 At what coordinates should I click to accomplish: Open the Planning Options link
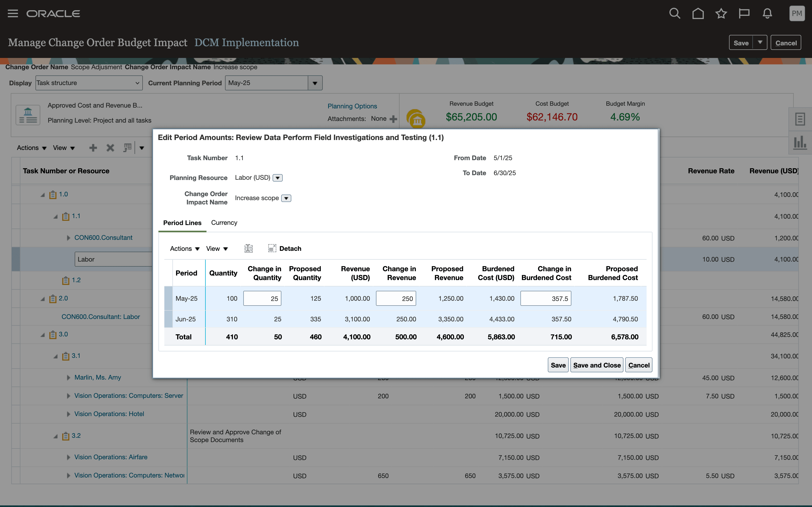(x=352, y=106)
